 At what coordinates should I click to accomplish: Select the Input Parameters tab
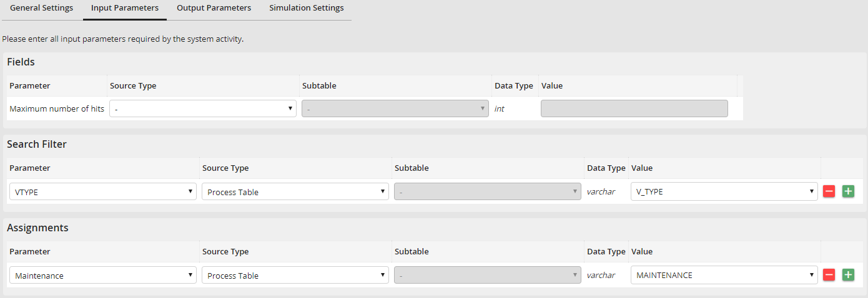click(125, 8)
